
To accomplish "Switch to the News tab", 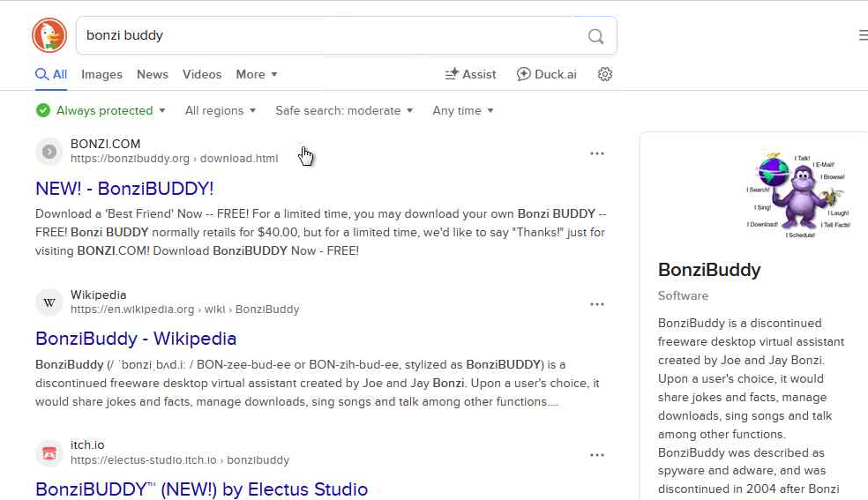I will pos(153,74).
